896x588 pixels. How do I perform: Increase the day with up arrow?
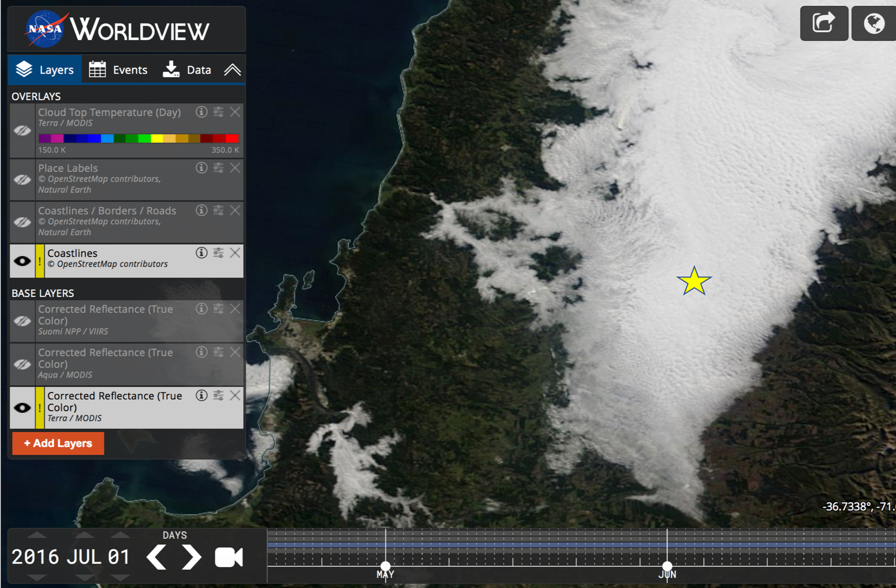point(120,535)
